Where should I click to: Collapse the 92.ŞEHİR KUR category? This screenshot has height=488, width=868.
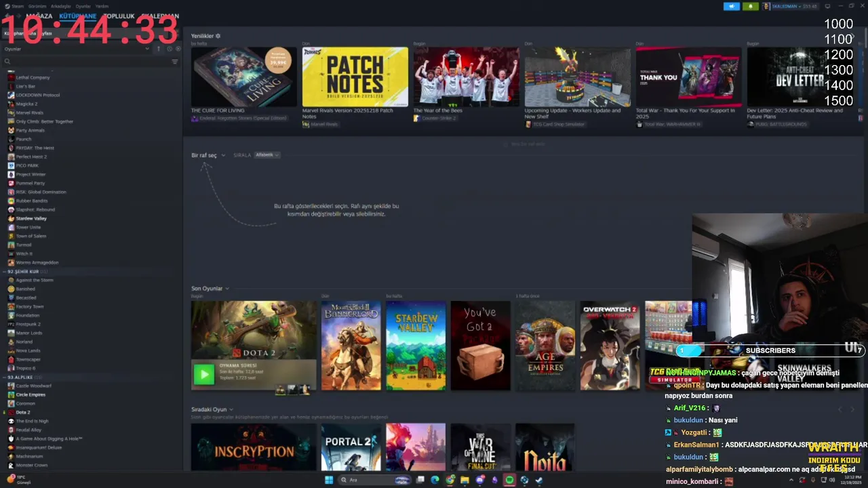point(5,271)
